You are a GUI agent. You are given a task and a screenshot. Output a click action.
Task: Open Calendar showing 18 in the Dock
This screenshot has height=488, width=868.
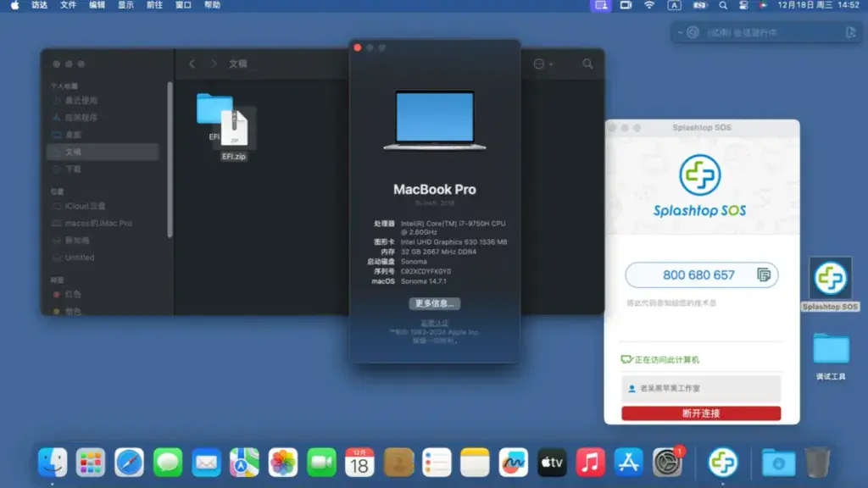pos(359,462)
